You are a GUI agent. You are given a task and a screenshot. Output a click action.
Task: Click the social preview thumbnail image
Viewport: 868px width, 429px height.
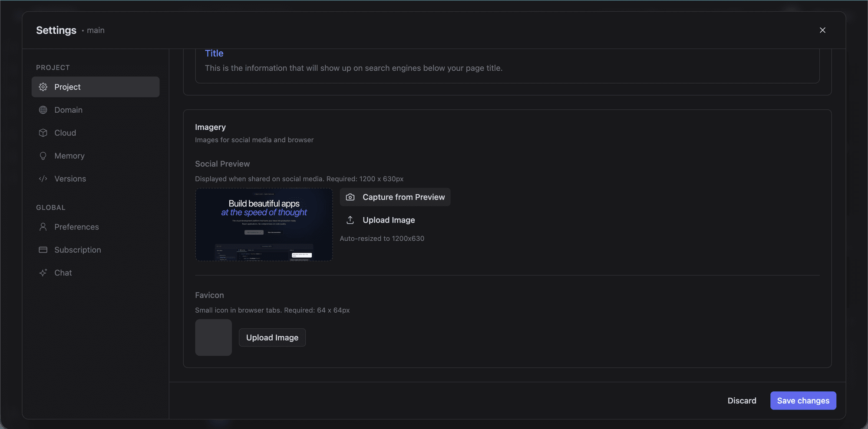[264, 225]
